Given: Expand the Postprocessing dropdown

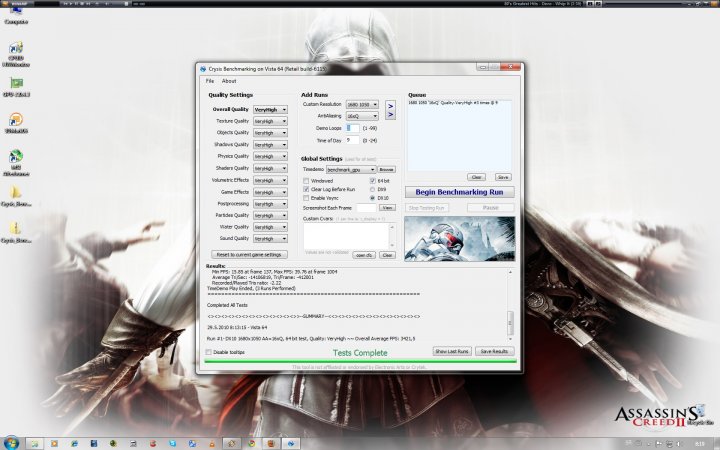Looking at the screenshot, I should 270,203.
